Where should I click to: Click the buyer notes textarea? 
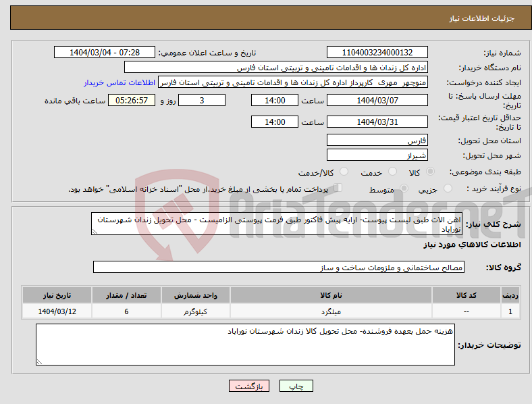click(x=245, y=345)
